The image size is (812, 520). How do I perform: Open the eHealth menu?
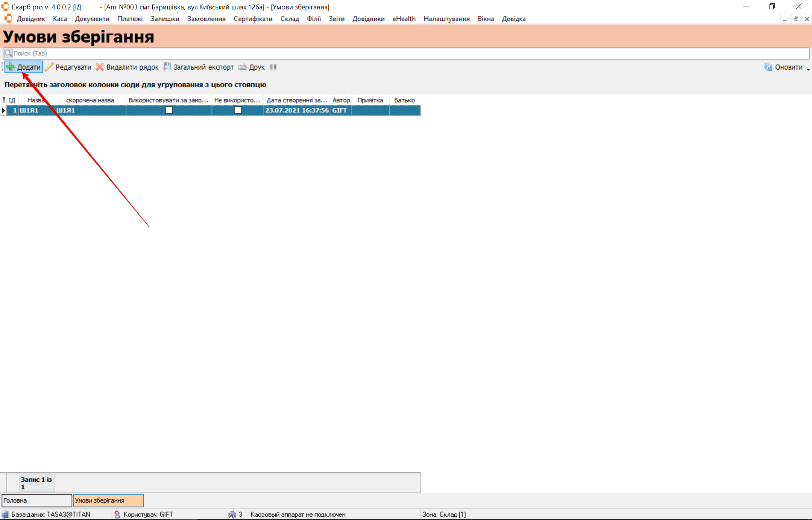click(404, 19)
